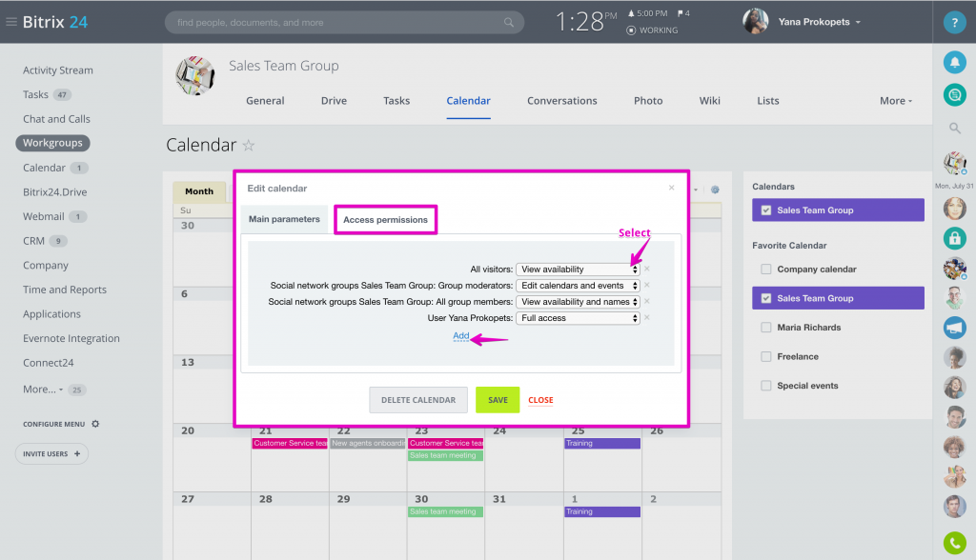Expand the More tab dropdown in group menu
Viewport: 976px width, 560px height.
click(x=896, y=101)
